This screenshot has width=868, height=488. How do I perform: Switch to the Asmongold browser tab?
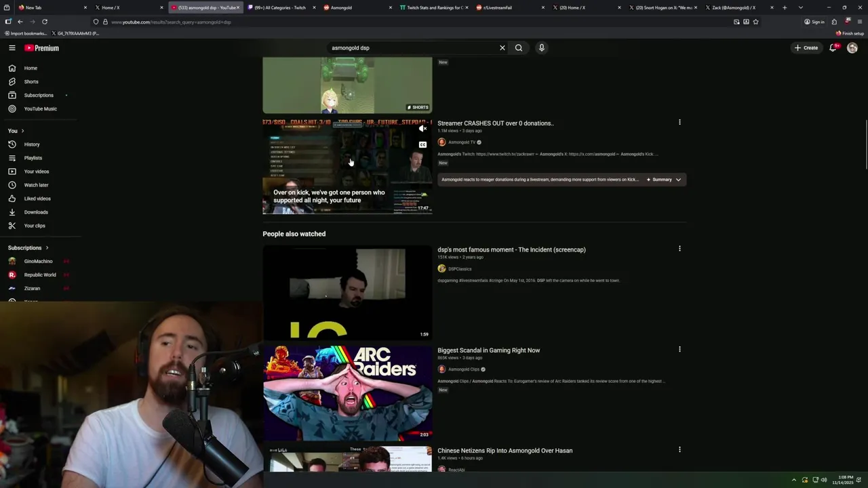pos(357,7)
